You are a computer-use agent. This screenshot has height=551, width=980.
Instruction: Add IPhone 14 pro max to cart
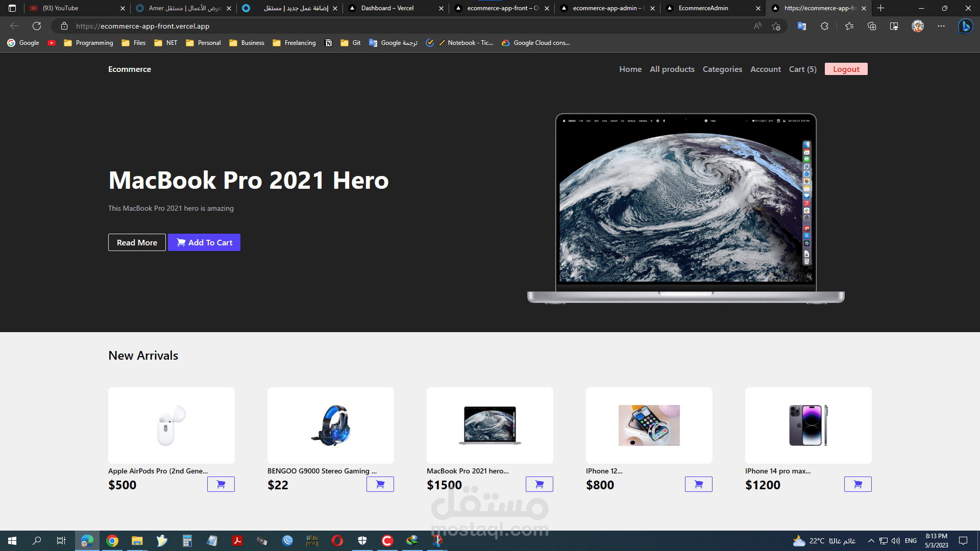pos(857,484)
